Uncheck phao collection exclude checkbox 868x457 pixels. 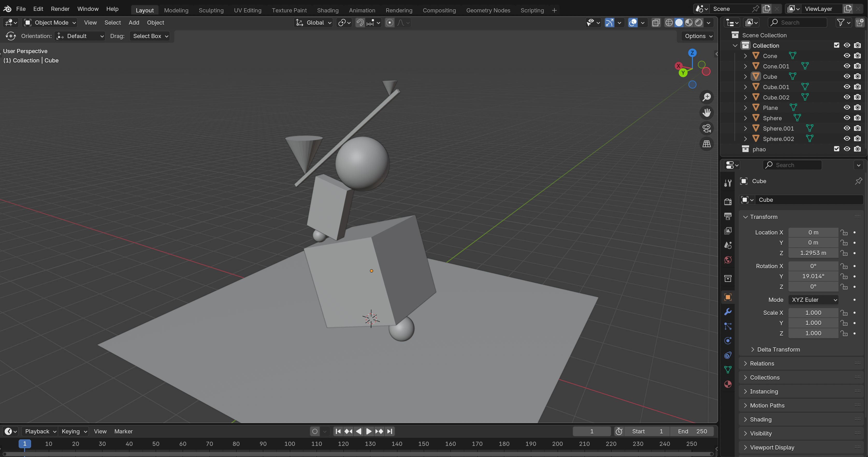click(x=836, y=149)
